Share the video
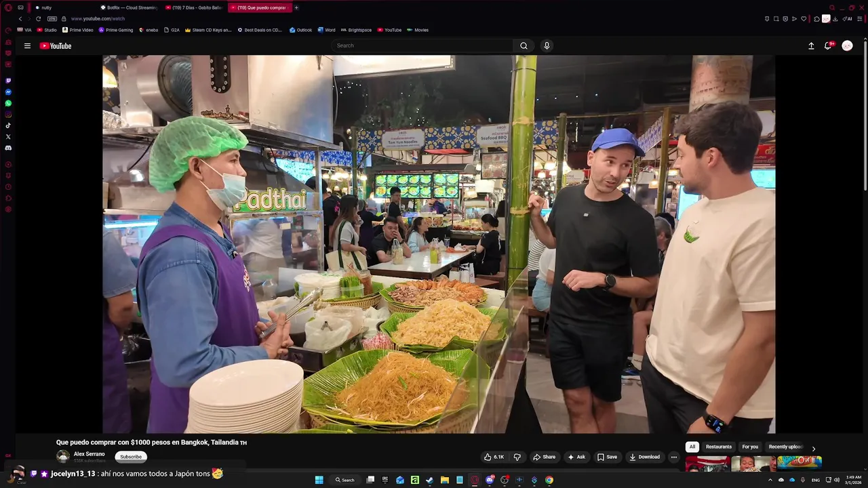This screenshot has width=868, height=488. point(544,457)
